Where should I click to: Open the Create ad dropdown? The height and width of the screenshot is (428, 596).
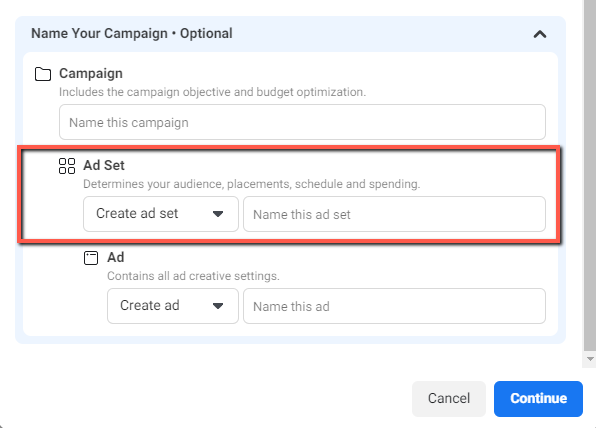[x=173, y=306]
